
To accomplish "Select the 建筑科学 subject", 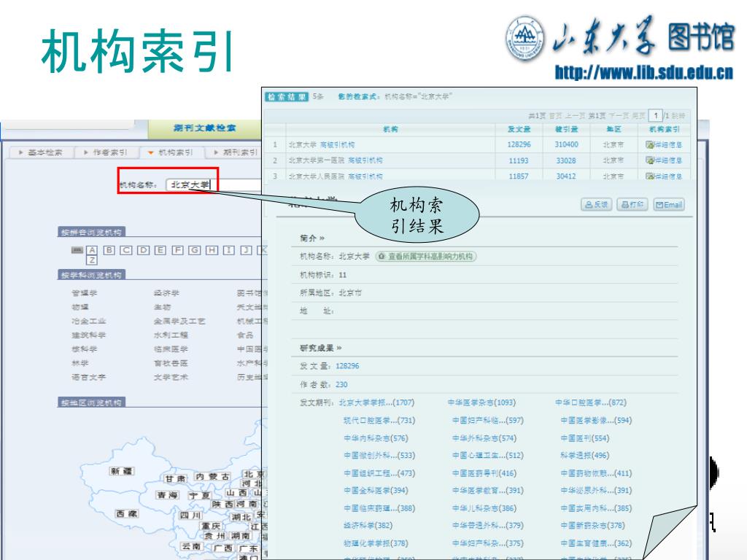I will pyautogui.click(x=88, y=335).
